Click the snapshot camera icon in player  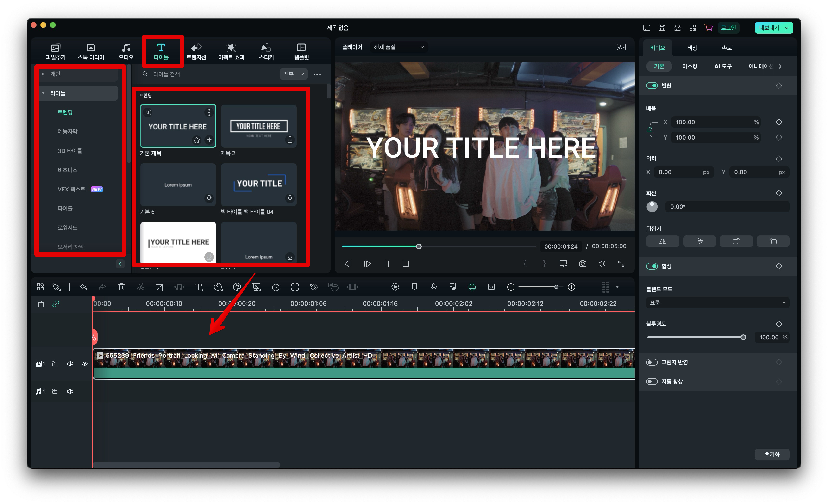point(583,264)
